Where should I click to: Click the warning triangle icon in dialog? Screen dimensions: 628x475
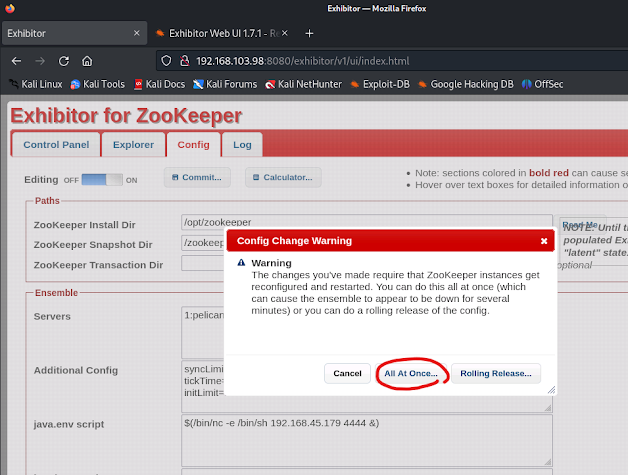[241, 263]
